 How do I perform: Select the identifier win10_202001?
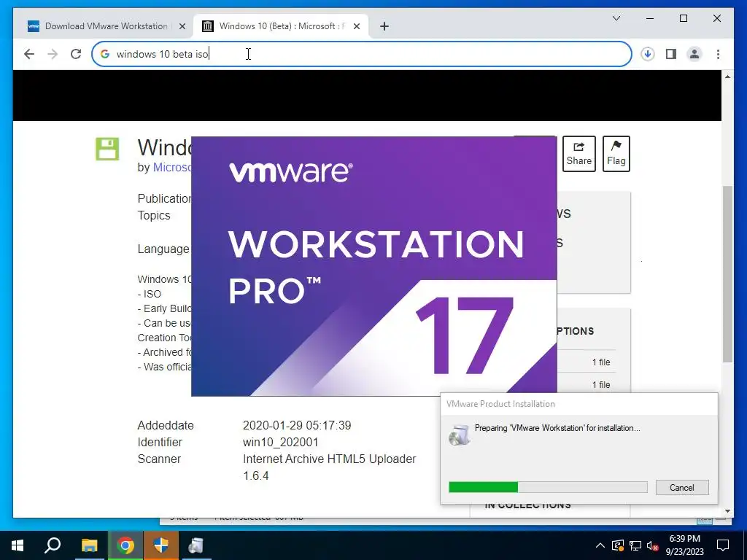pos(281,443)
